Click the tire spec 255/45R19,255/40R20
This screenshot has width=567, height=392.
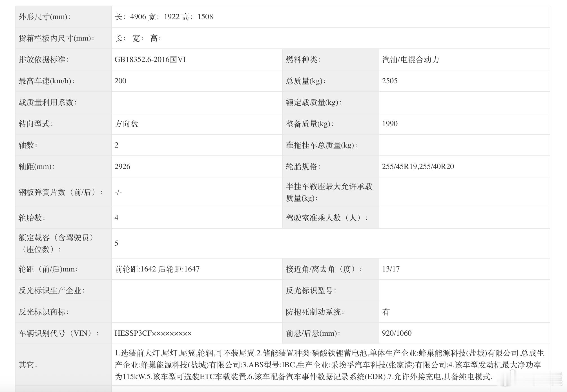[418, 167]
